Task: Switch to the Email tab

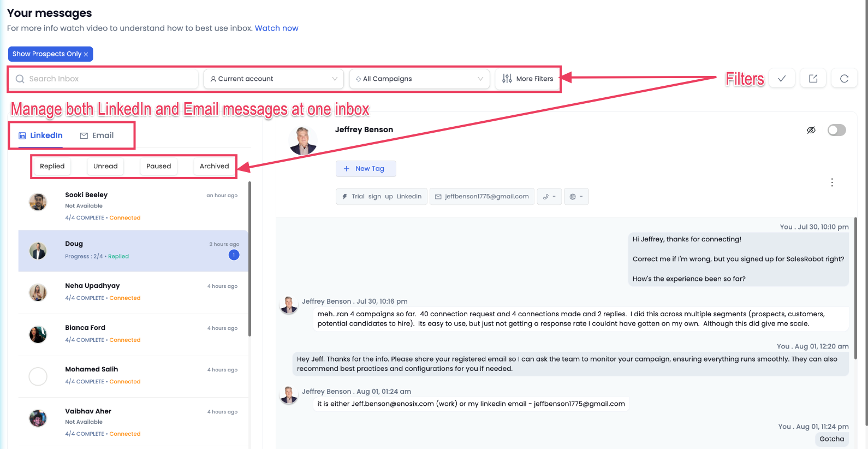Action: (97, 135)
